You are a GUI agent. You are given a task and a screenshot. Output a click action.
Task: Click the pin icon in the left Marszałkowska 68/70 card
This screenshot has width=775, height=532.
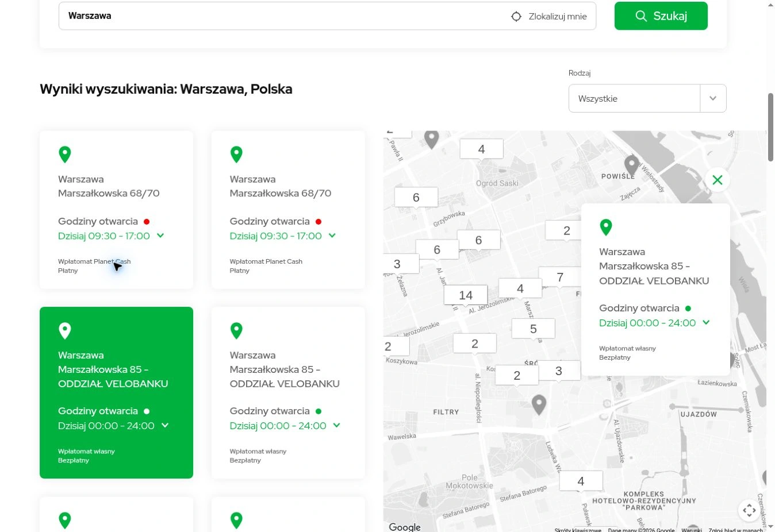click(x=65, y=155)
